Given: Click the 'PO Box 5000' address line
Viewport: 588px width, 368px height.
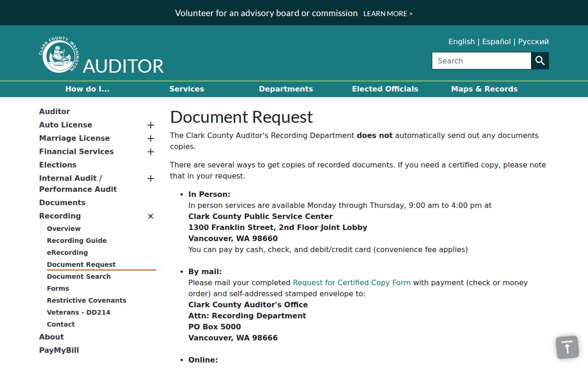Looking at the screenshot, I should pyautogui.click(x=215, y=327).
